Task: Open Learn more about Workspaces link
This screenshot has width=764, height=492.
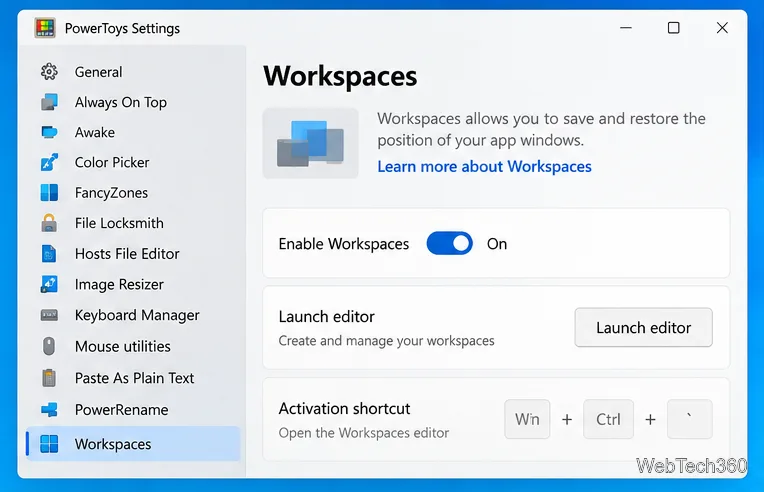Action: point(484,167)
